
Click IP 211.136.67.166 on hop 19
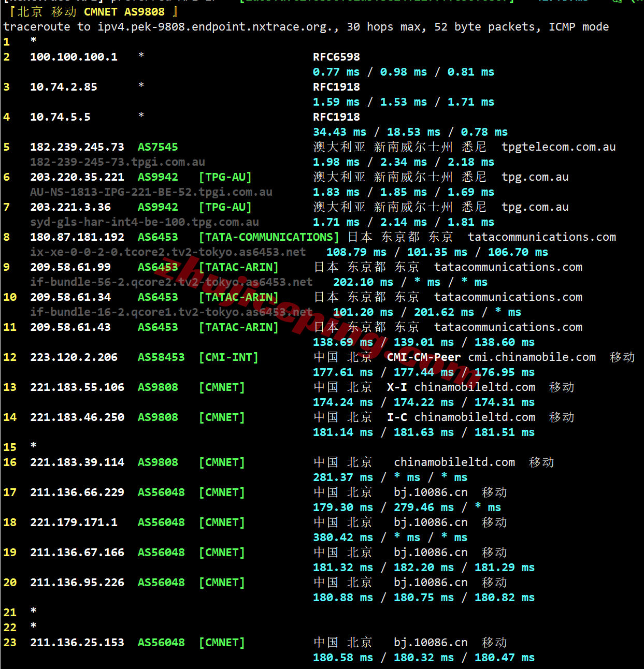[x=77, y=552]
